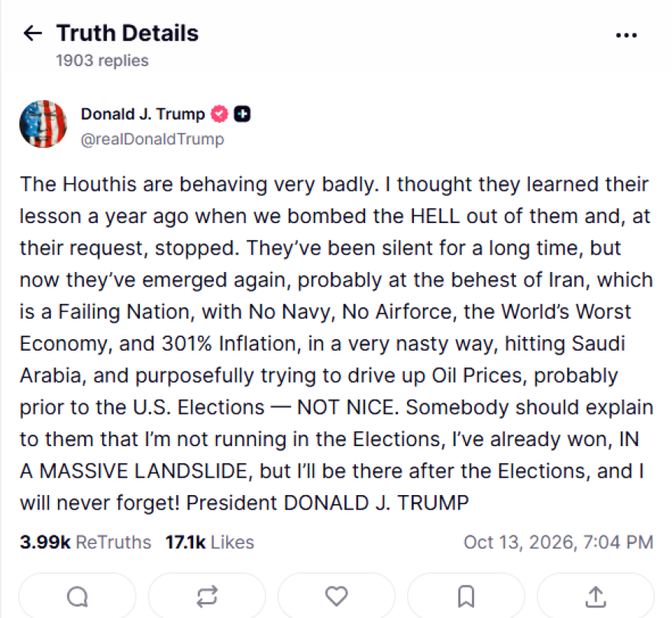Screen dimensions: 672x618
Task: Open the @realDonaldTrump handle link
Action: [x=152, y=139]
